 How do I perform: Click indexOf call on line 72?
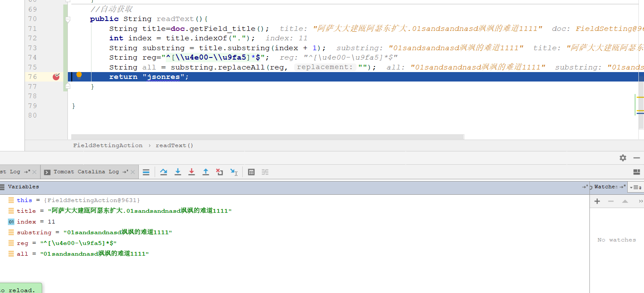(x=214, y=38)
